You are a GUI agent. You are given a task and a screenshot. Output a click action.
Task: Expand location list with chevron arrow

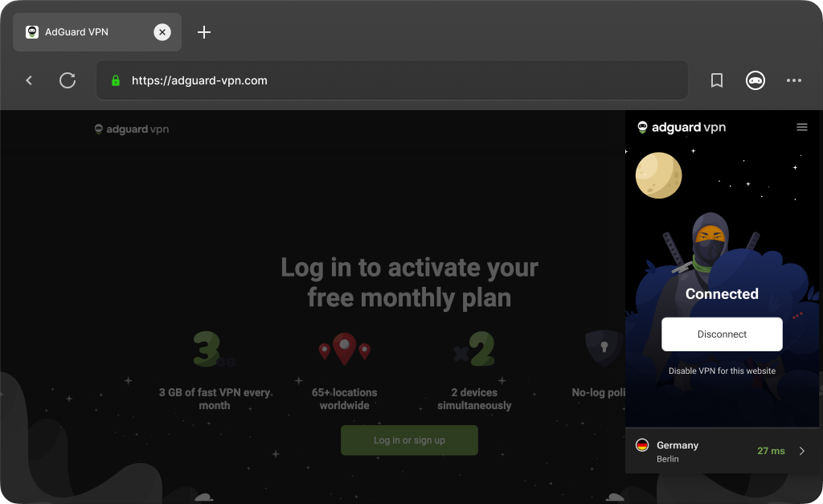coord(801,451)
